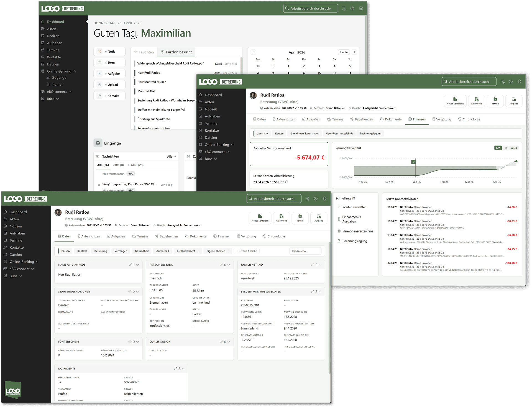Open Kontakte in the Daten window sidebar
Screen dimensions: 532x407
(x=17, y=248)
